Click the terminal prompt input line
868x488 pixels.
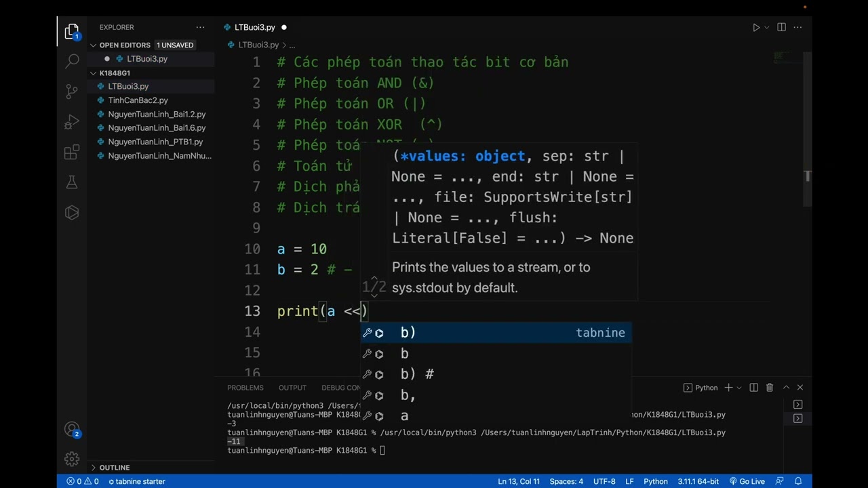[x=306, y=451]
